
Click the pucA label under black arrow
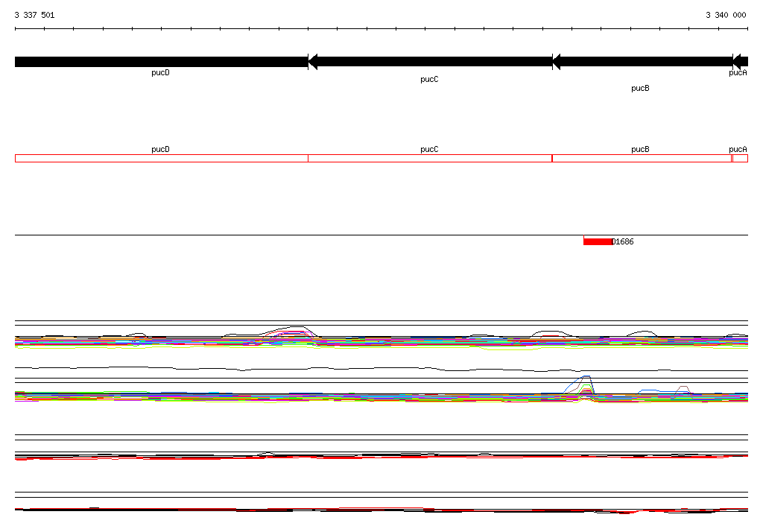(738, 72)
